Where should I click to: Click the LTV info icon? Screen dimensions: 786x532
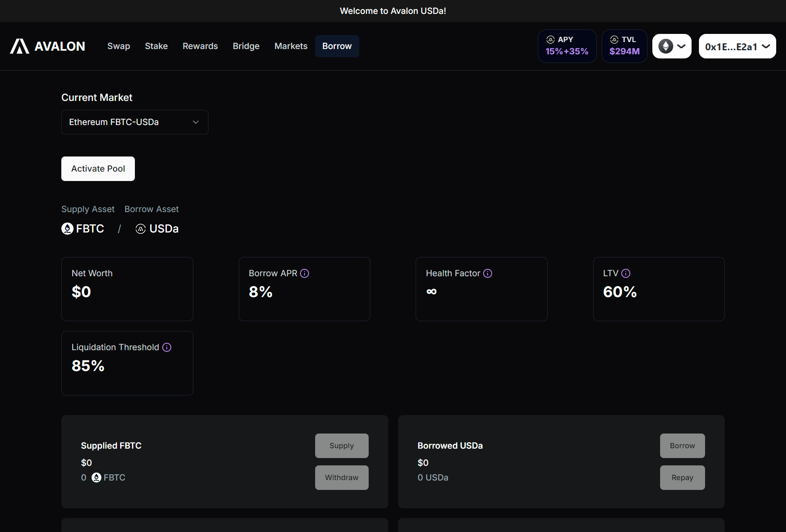[x=626, y=273]
